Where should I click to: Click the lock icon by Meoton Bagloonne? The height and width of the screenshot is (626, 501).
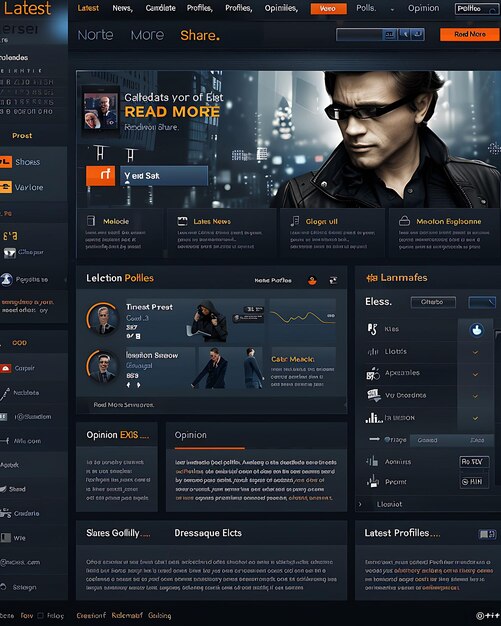click(404, 221)
